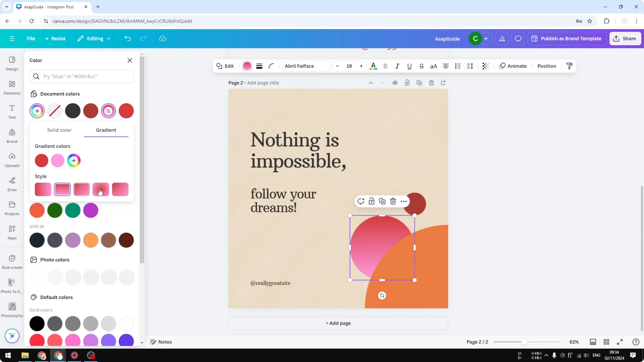Hide page 2 with the eye icon
This screenshot has height=362, width=644.
pyautogui.click(x=395, y=82)
